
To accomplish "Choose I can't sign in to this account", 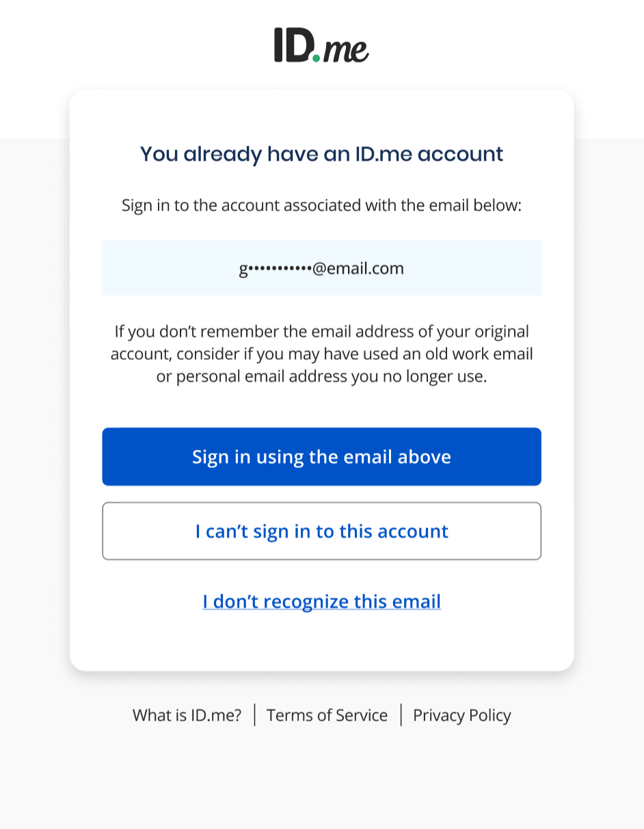I will [321, 531].
